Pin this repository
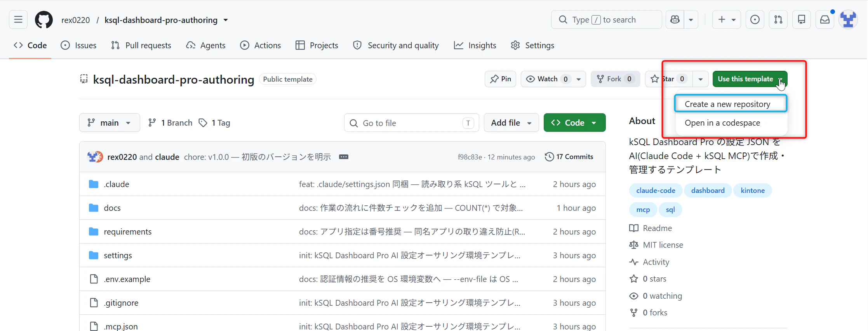868x331 pixels. pos(501,79)
